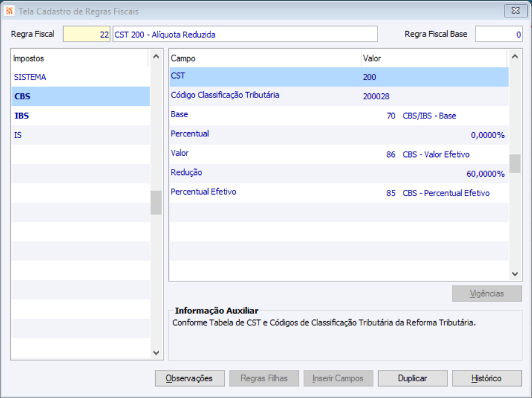Select the Redução field row

coord(339,174)
